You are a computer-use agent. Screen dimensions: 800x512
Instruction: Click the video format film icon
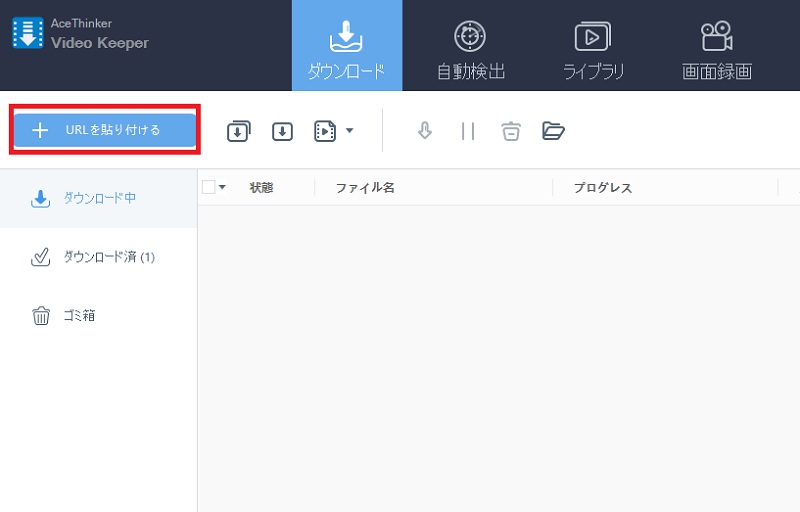pos(325,131)
